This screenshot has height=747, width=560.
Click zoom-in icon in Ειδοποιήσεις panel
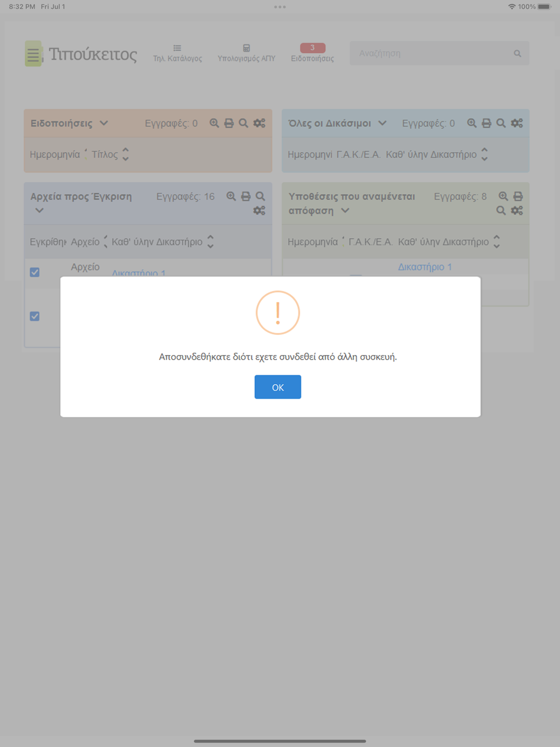(214, 123)
